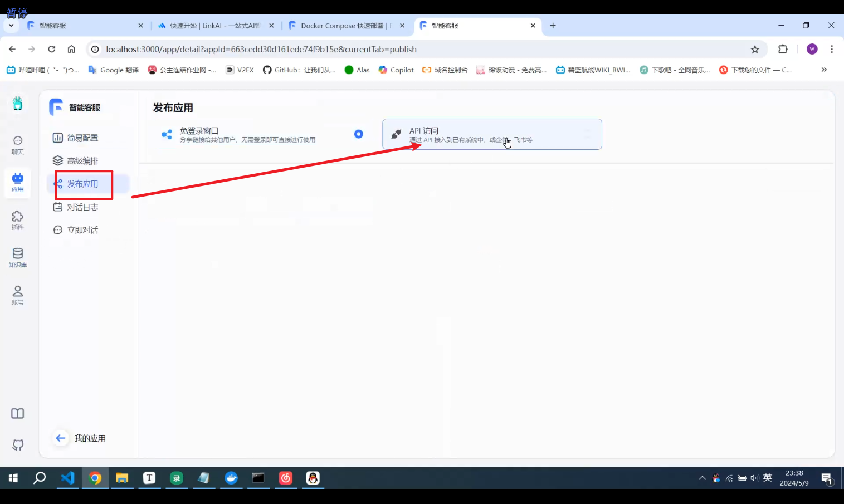
Task: Click the GitHub bookmark link
Action: [299, 70]
